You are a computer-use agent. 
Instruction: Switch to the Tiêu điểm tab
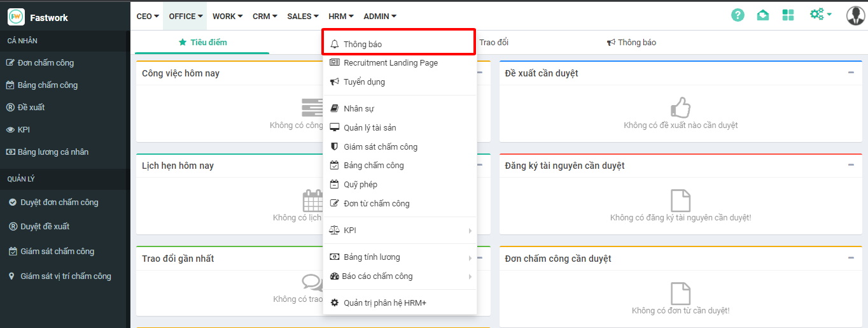pyautogui.click(x=202, y=43)
